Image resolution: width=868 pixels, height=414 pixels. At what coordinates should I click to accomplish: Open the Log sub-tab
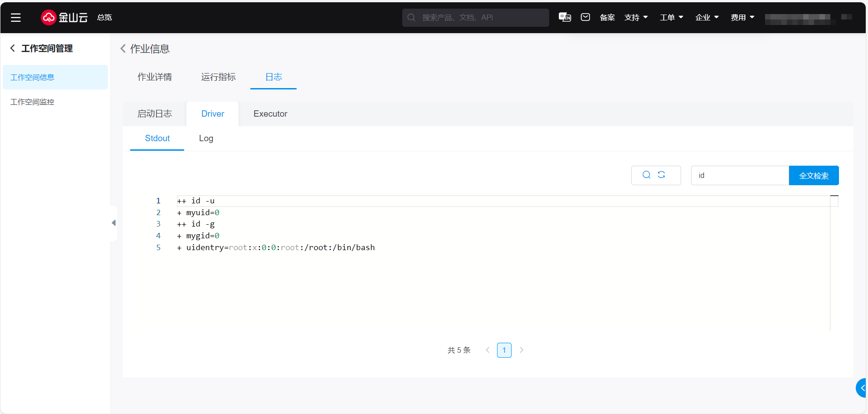[x=206, y=138]
